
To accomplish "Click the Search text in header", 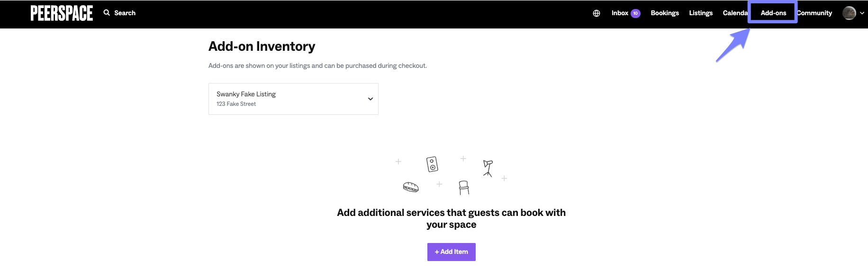I will [125, 13].
